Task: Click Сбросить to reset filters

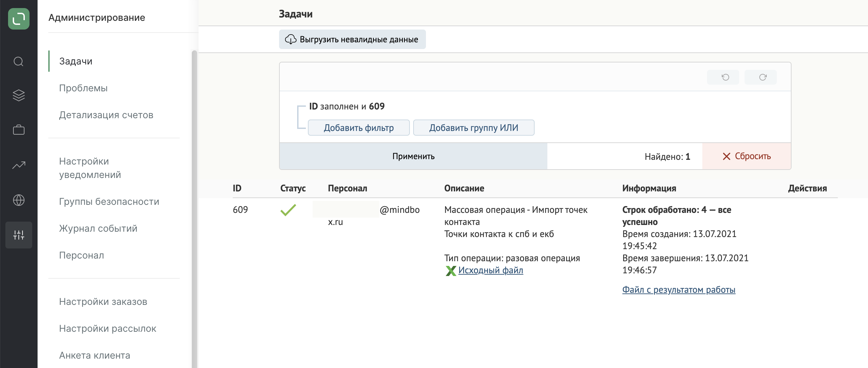Action: [x=746, y=156]
